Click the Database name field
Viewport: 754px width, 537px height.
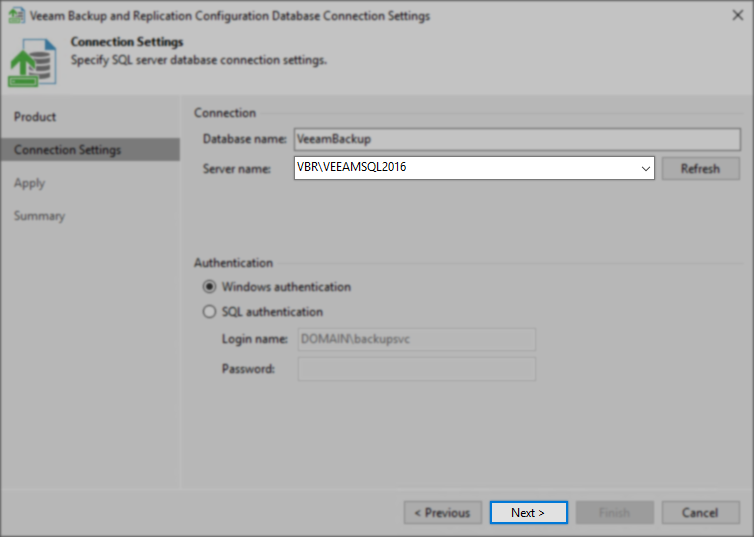pos(517,139)
